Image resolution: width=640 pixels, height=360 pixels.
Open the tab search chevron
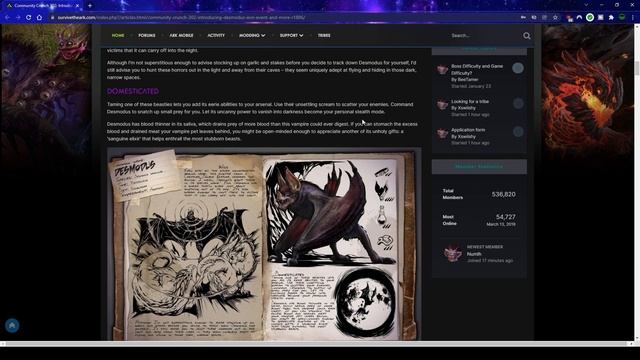point(586,5)
